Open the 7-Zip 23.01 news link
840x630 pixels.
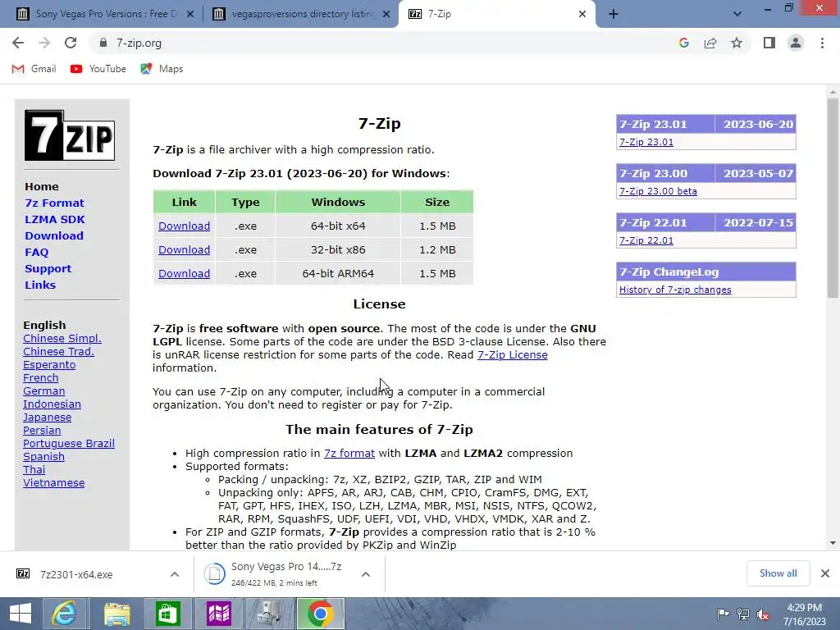click(x=646, y=142)
